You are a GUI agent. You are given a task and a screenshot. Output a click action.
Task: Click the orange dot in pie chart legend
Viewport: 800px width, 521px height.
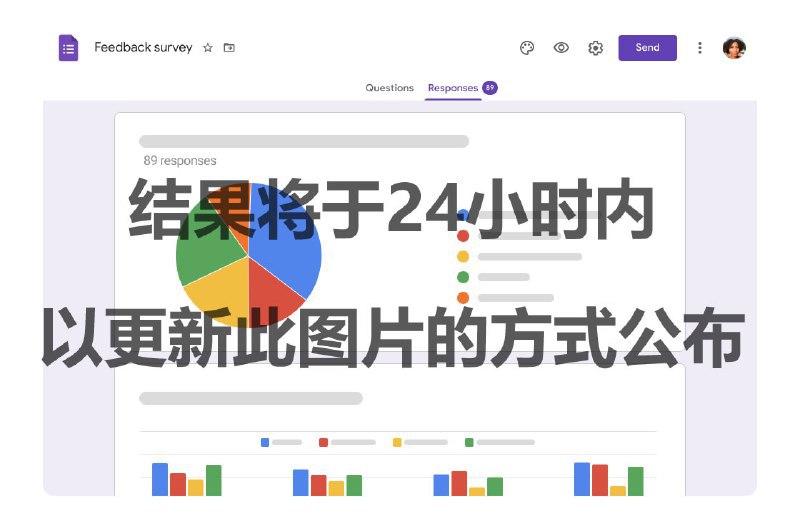coord(463,298)
